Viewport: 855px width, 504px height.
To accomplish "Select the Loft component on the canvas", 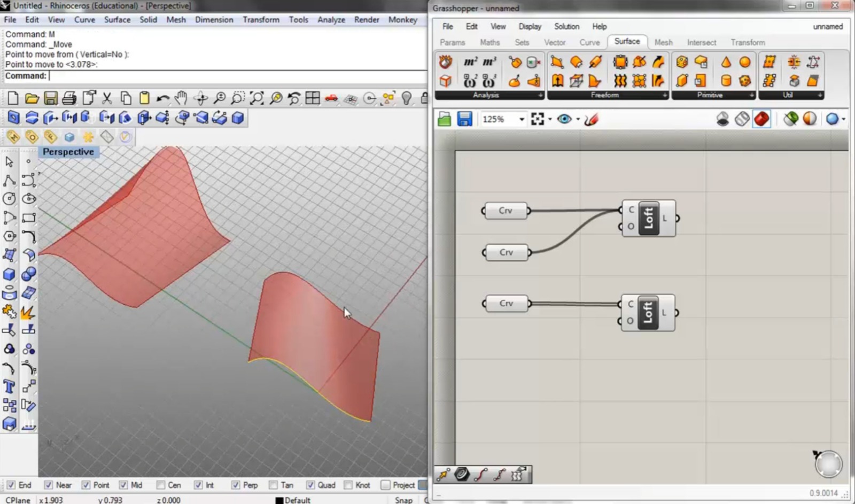I will tap(648, 218).
